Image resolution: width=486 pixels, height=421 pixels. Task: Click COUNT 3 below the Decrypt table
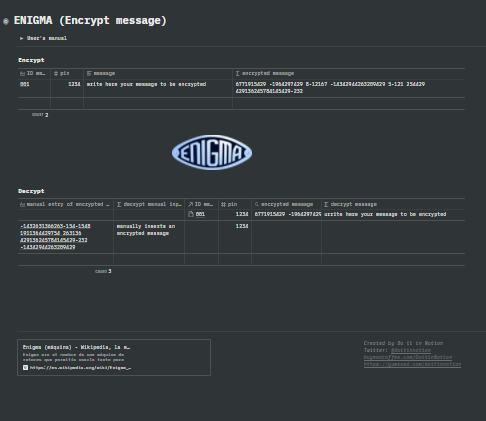(103, 271)
